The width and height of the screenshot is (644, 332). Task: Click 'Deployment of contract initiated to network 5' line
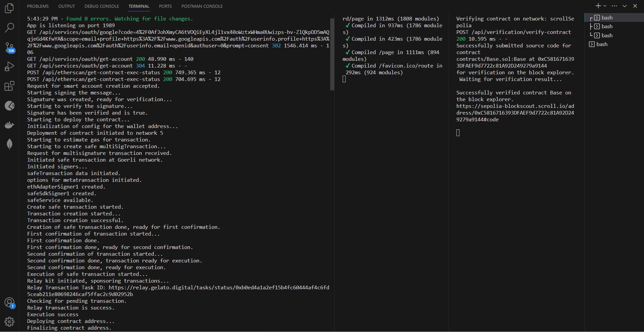95,133
